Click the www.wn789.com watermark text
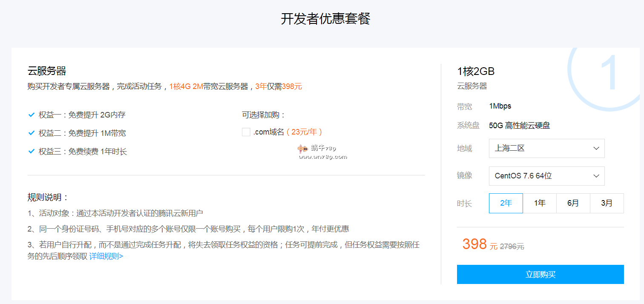Viewport: 644px width, 304px height. 323,157
